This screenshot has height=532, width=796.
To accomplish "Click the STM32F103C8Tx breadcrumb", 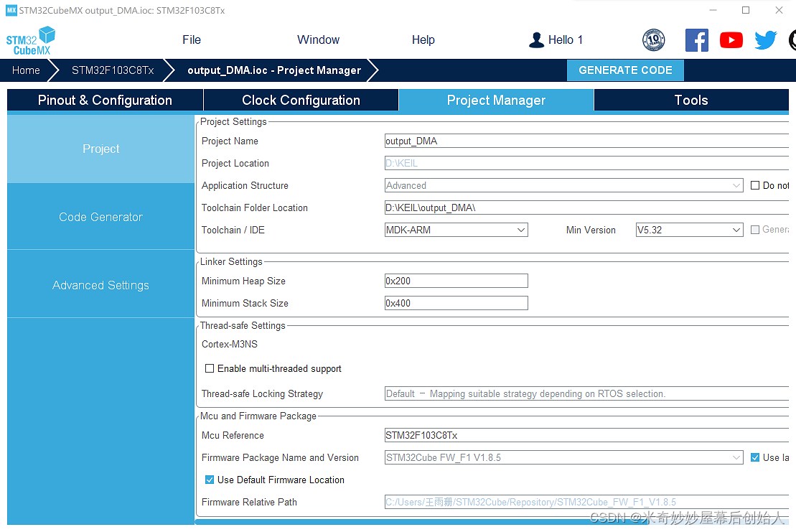I will coord(113,70).
